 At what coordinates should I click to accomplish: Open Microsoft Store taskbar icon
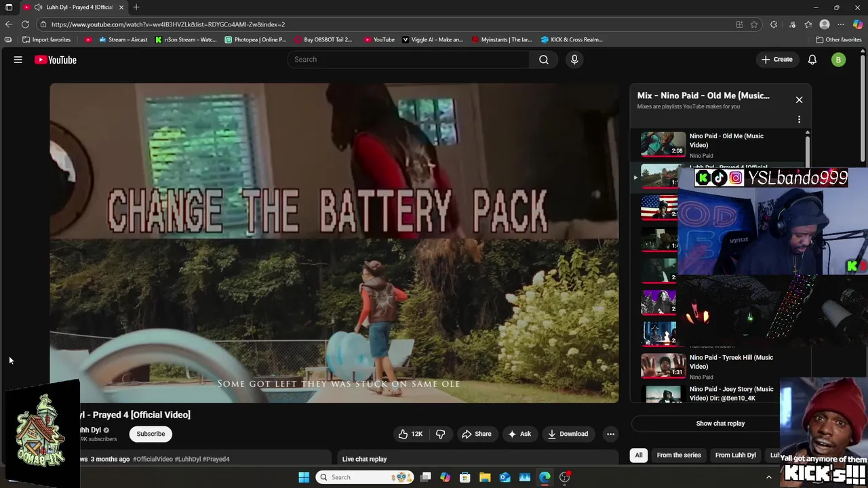click(465, 477)
